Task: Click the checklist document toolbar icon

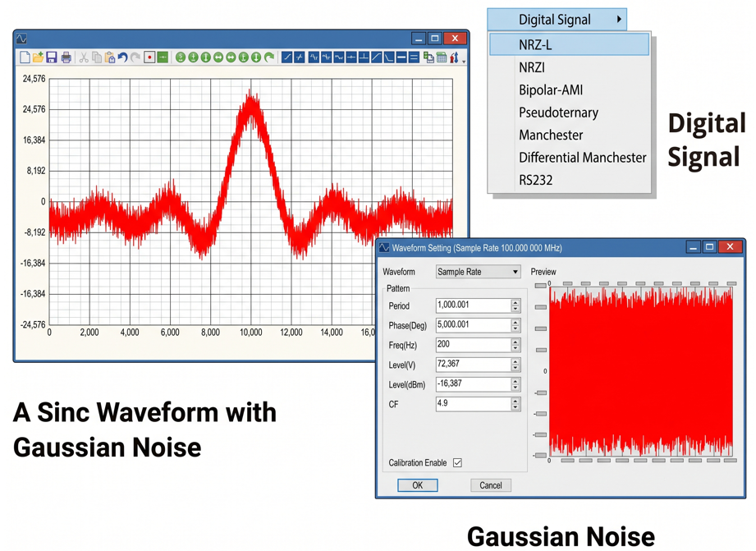Action: coord(428,58)
